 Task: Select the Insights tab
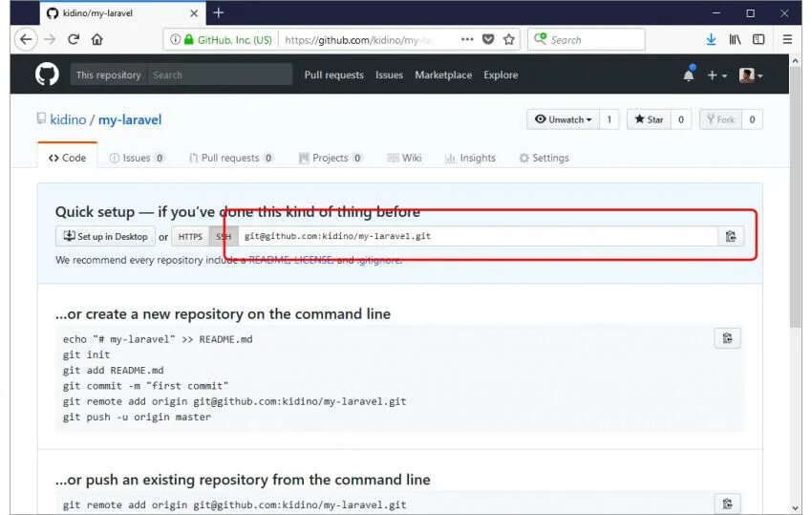tap(470, 158)
